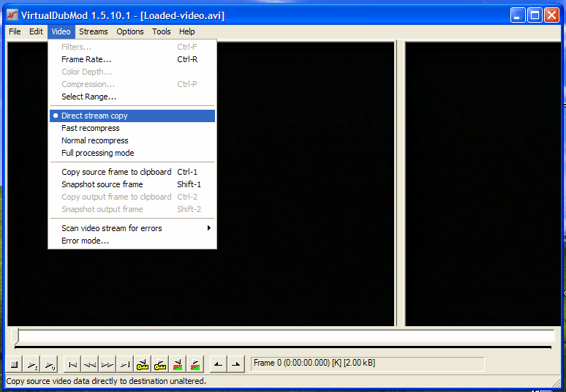The width and height of the screenshot is (566, 392).
Task: Expand the Scan video stream for errors submenu
Action: pos(132,228)
